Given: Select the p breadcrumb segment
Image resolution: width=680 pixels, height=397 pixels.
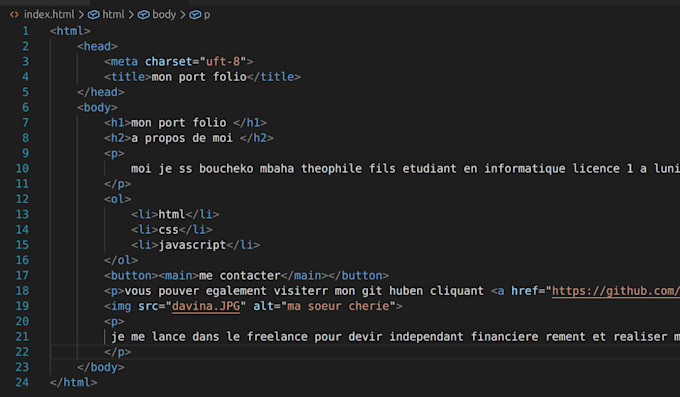Looking at the screenshot, I should point(207,15).
